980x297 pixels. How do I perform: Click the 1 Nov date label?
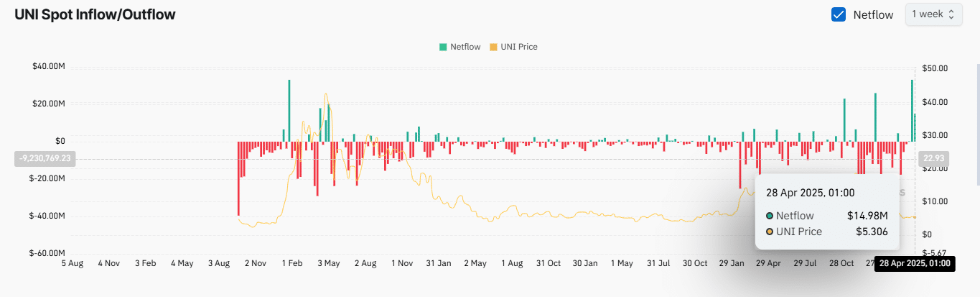pyautogui.click(x=401, y=264)
